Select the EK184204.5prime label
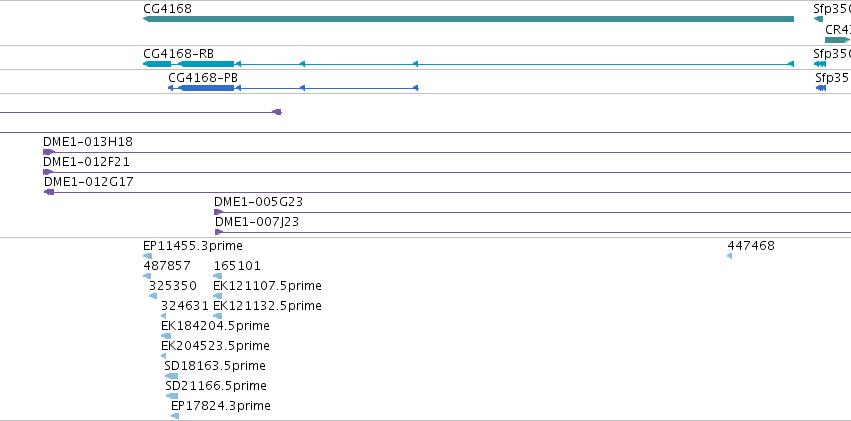This screenshot has width=851, height=421. click(215, 326)
